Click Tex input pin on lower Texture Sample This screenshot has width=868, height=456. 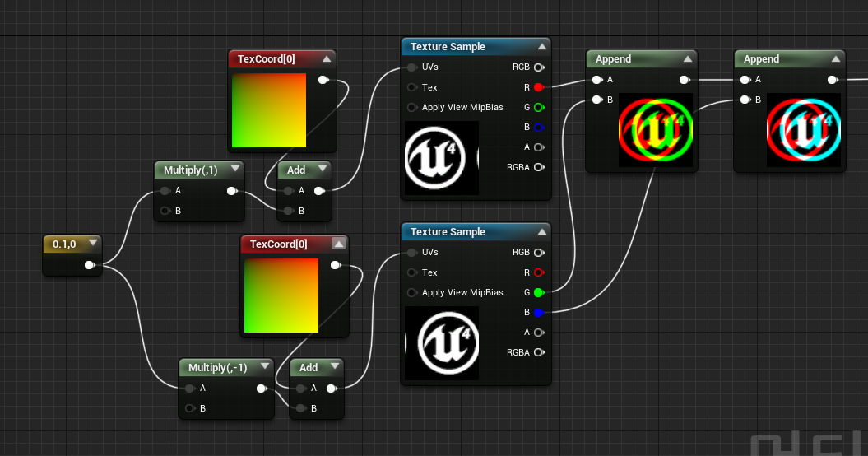[x=412, y=272]
